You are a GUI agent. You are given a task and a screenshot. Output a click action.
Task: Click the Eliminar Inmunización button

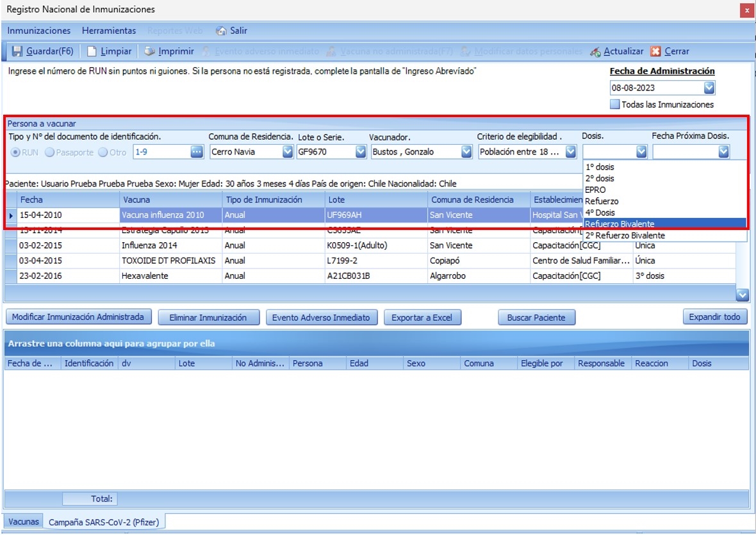[208, 318]
